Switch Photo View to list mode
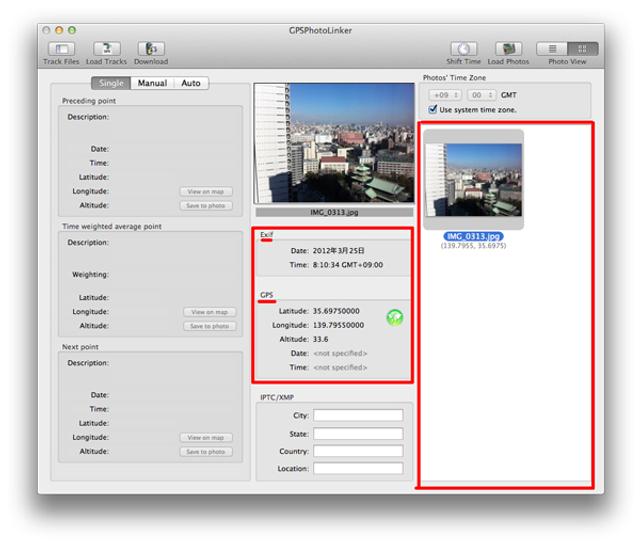This screenshot has width=640, height=544. [551, 48]
